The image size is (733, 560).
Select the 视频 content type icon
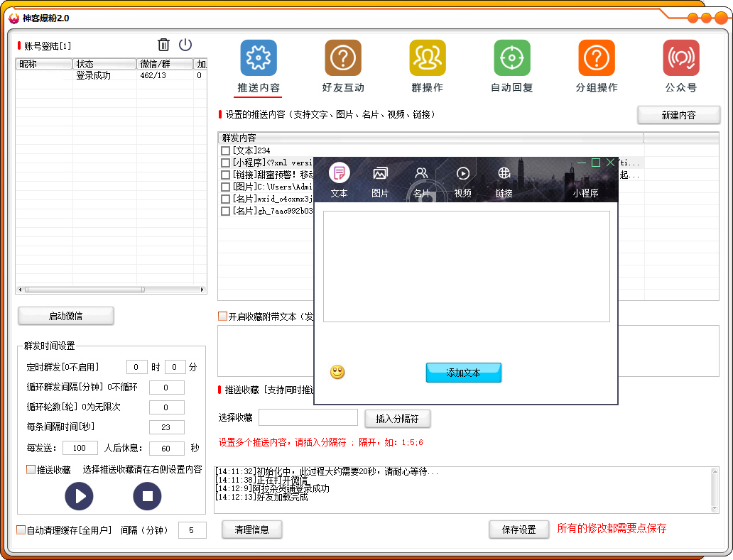click(463, 173)
